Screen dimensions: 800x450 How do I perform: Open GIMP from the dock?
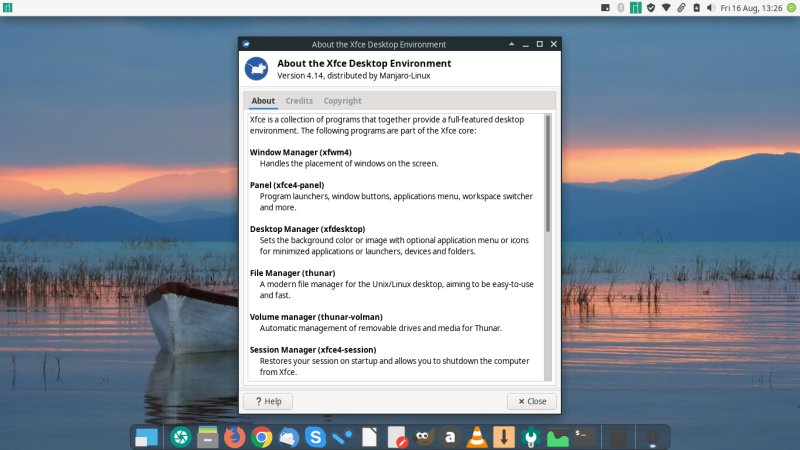[x=424, y=437]
